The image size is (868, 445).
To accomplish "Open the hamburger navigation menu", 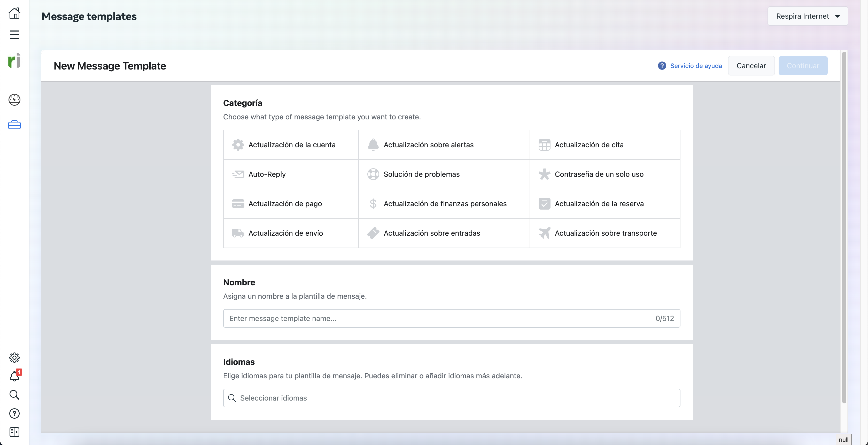I will coord(14,34).
